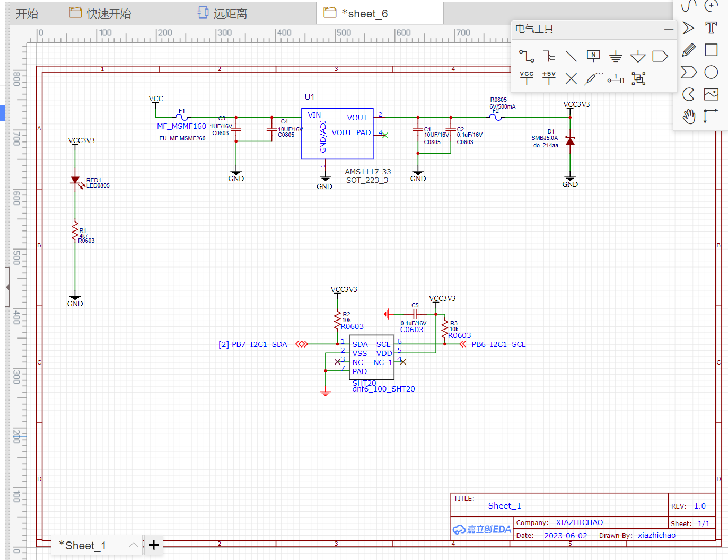Minimize the 电气工具 panel

pyautogui.click(x=669, y=30)
